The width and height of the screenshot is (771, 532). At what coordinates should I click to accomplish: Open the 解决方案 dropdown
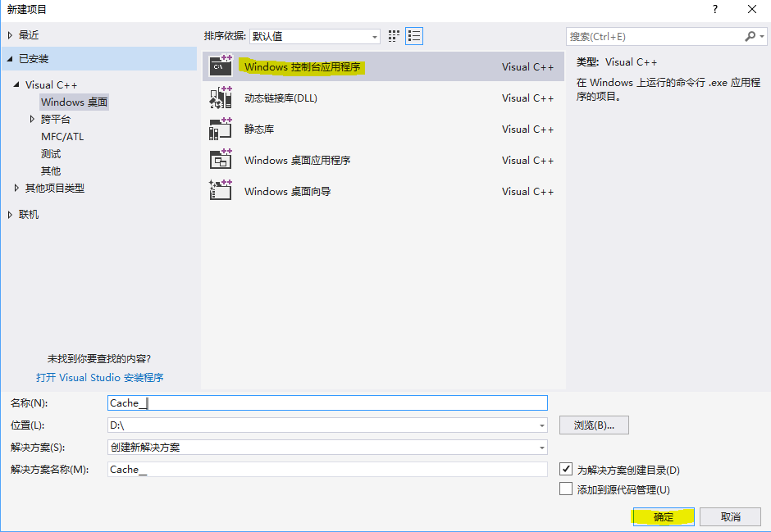click(x=327, y=448)
